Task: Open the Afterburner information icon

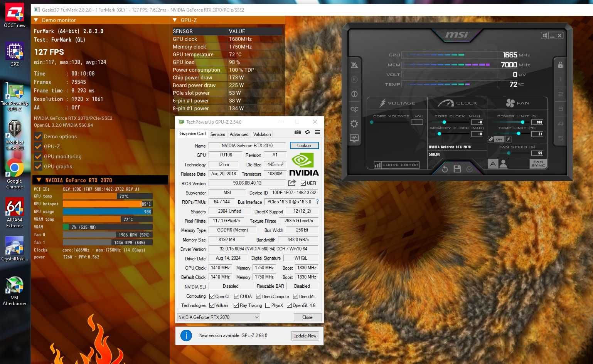Action: pos(354,94)
